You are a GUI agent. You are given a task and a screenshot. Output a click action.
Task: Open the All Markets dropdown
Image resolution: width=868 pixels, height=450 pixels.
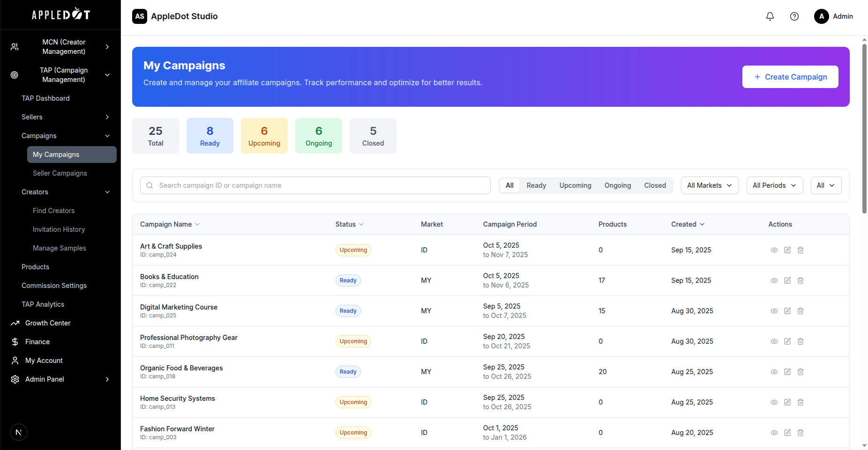click(x=709, y=185)
